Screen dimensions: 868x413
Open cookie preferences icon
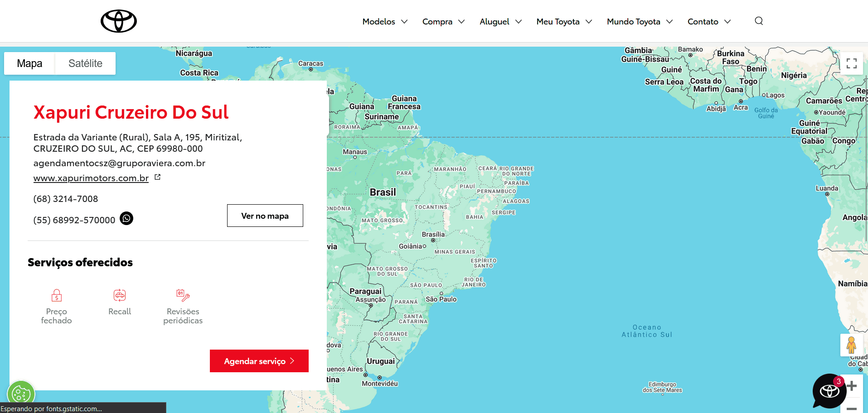(x=21, y=394)
